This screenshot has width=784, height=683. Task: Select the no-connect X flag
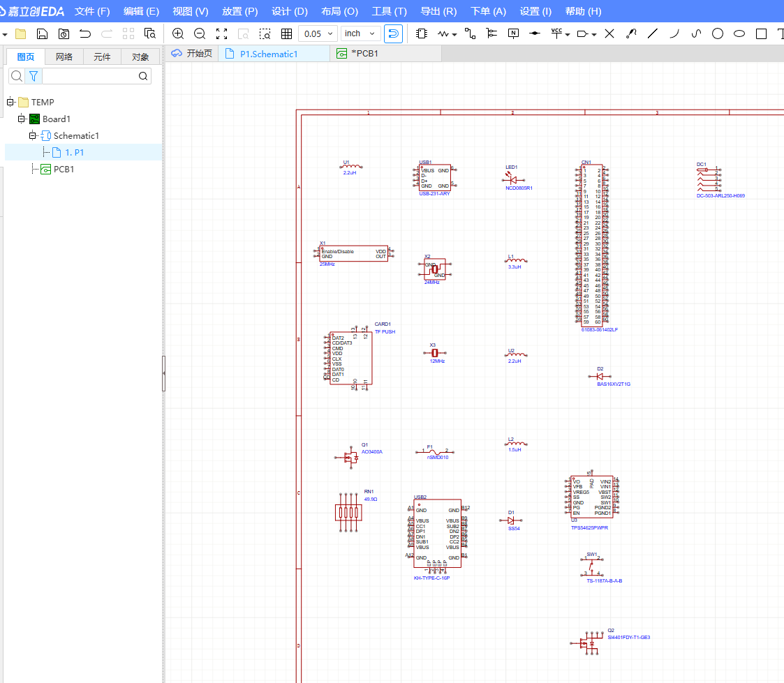[609, 34]
